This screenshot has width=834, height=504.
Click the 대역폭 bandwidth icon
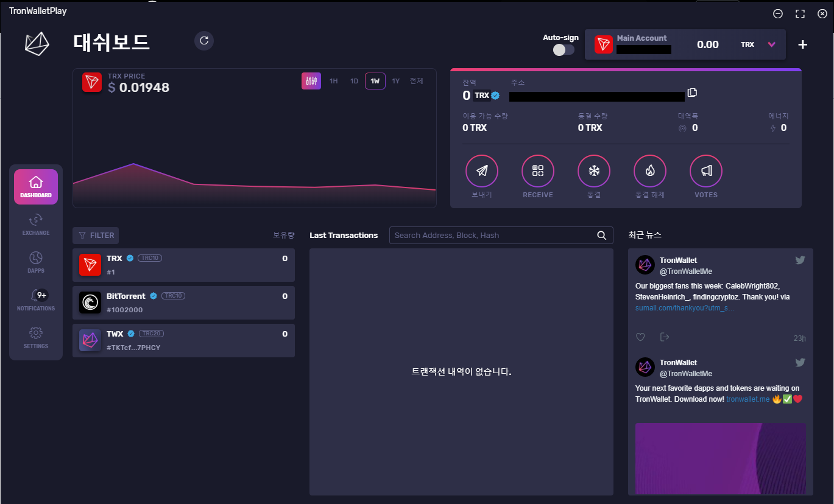[682, 128]
